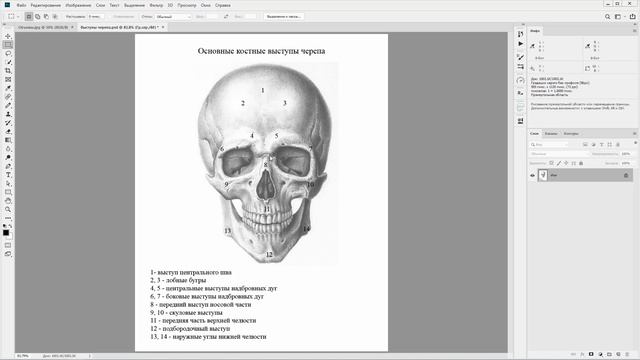Select the Magic Wand tool
The width and height of the screenshot is (640, 360).
point(8,62)
